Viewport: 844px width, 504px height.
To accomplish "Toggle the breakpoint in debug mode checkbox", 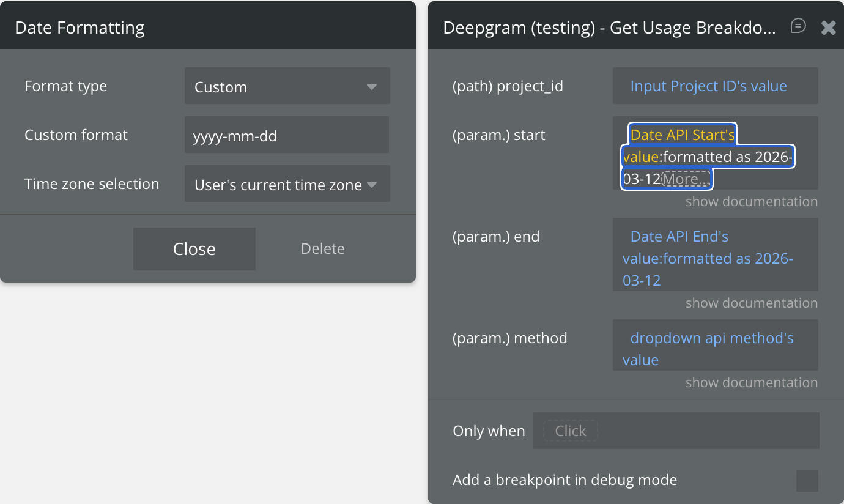I will point(807,481).
